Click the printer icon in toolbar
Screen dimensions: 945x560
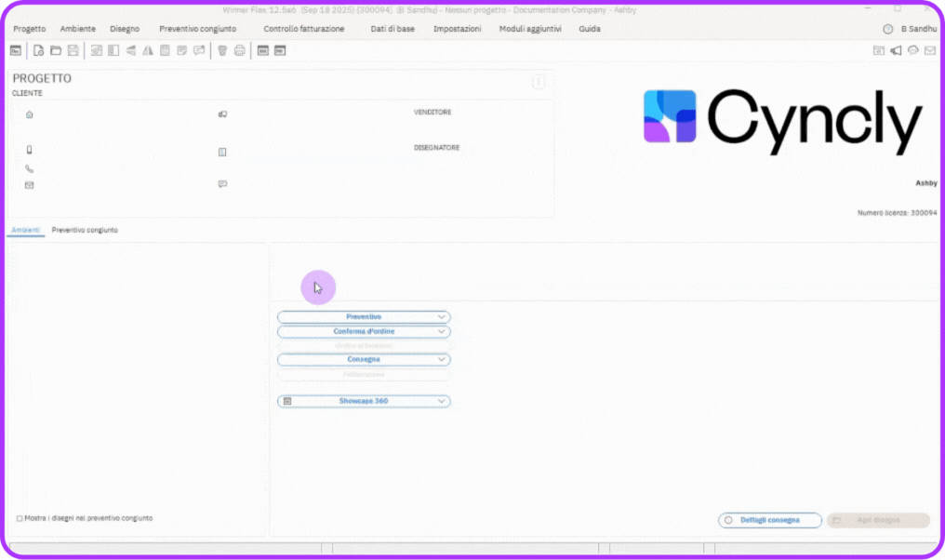coord(239,50)
